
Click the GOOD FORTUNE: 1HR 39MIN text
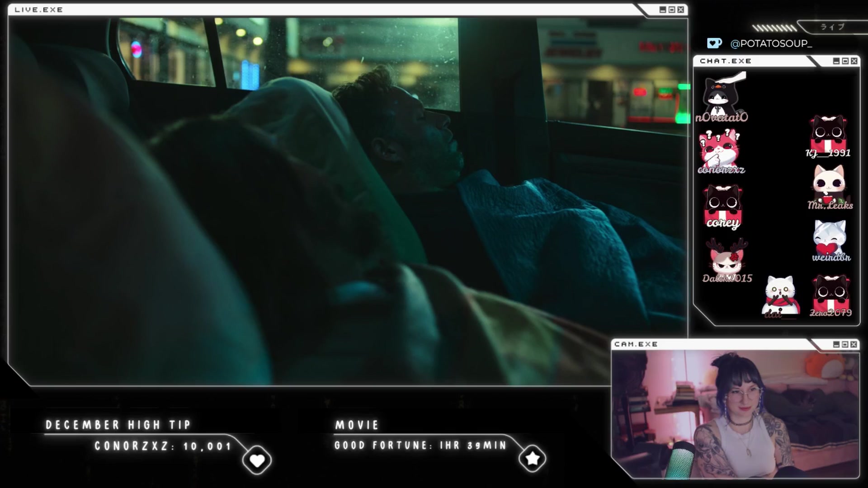coord(421,446)
